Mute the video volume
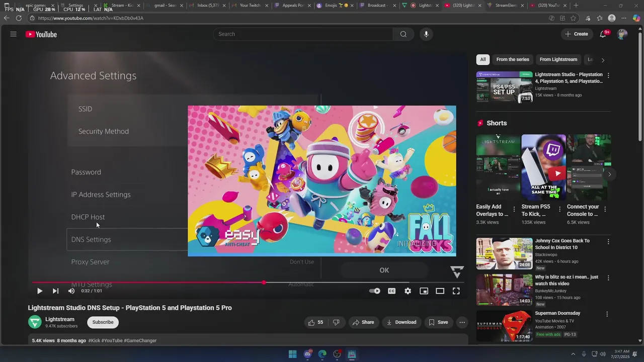Screen dimensions: 644x362 coord(71,291)
